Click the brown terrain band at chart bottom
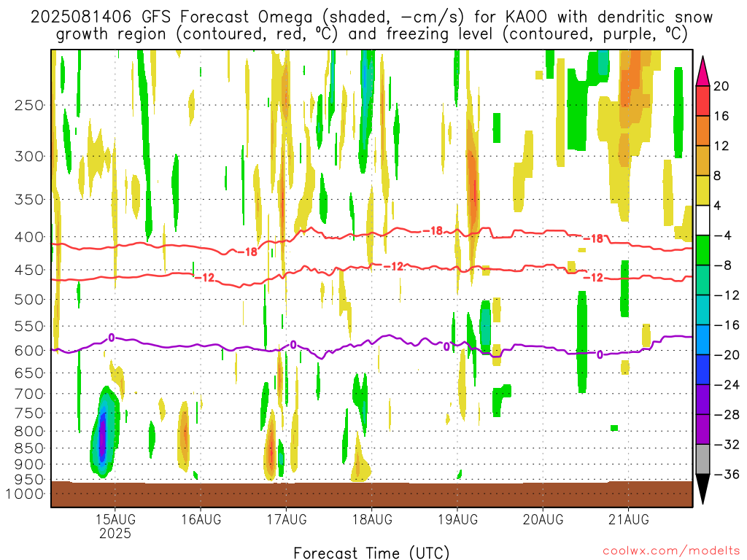 (371, 494)
